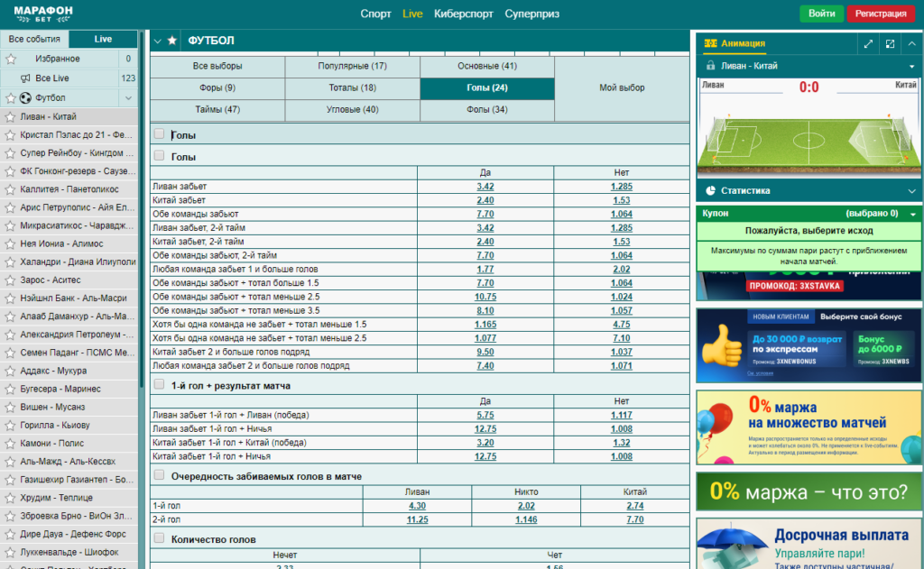This screenshot has height=569, width=924.
Task: Select odds 3.42 for Ливан забьет Да
Action: click(x=485, y=186)
